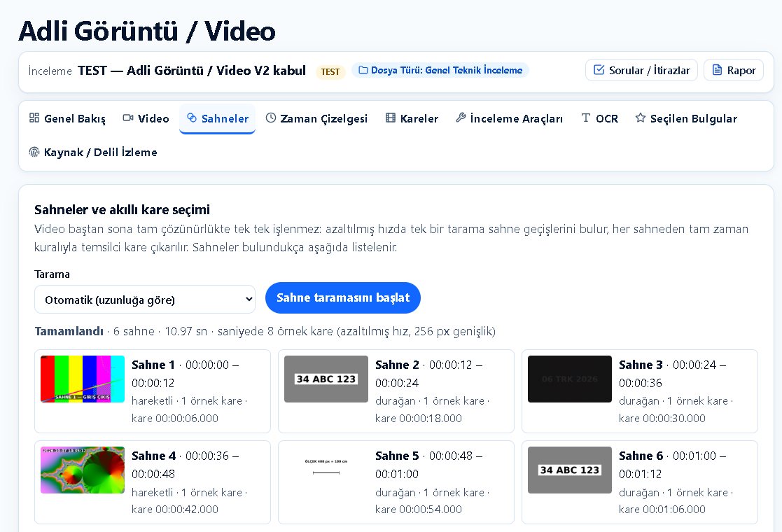The height and width of the screenshot is (532, 782).
Task: Go to the Kareler tab
Action: click(x=412, y=119)
